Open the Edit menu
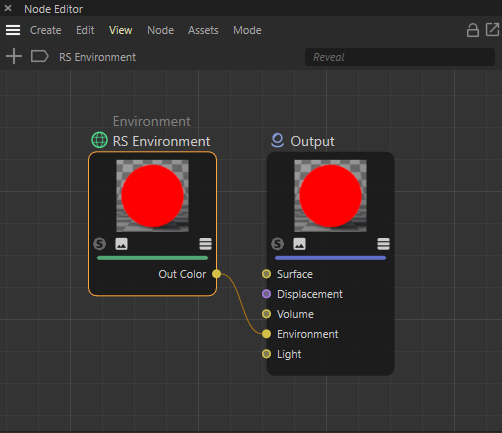This screenshot has height=433, width=502. tap(85, 30)
